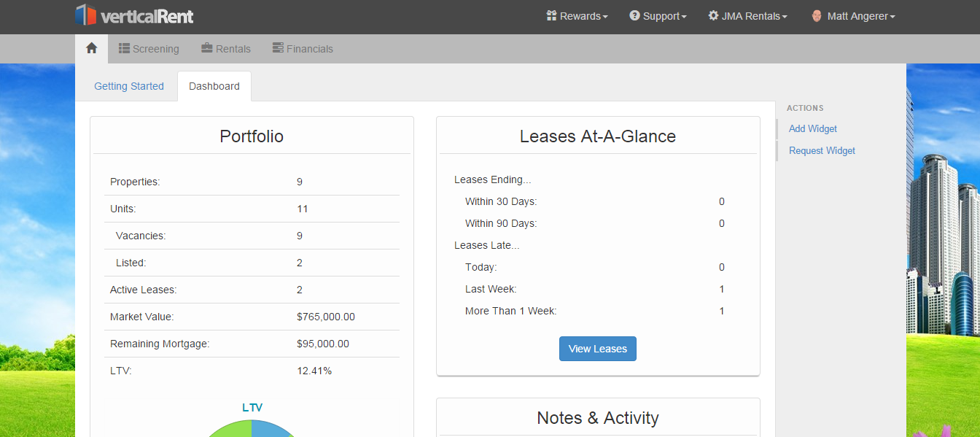Click the Support question mark icon
980x437 pixels.
pos(634,15)
